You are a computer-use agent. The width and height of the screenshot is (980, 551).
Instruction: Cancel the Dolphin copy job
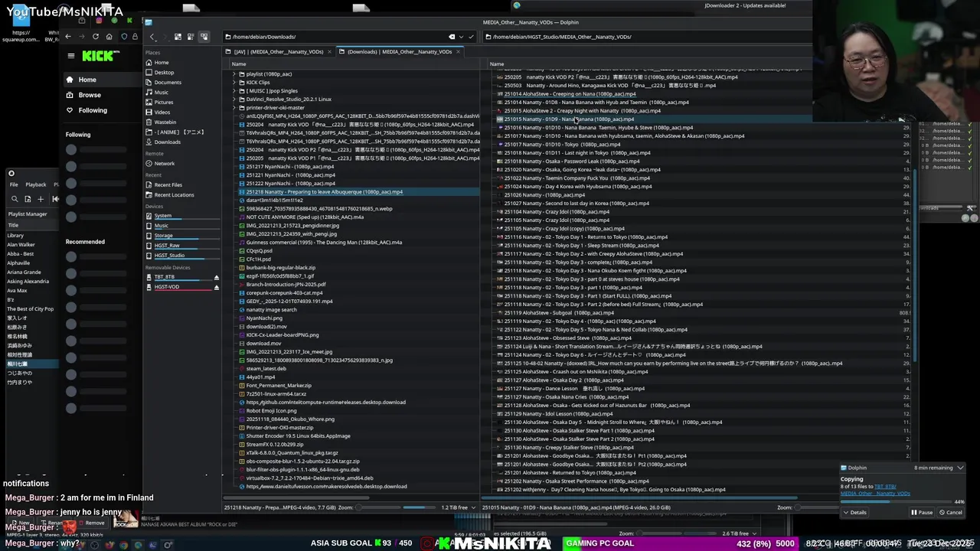coord(950,513)
